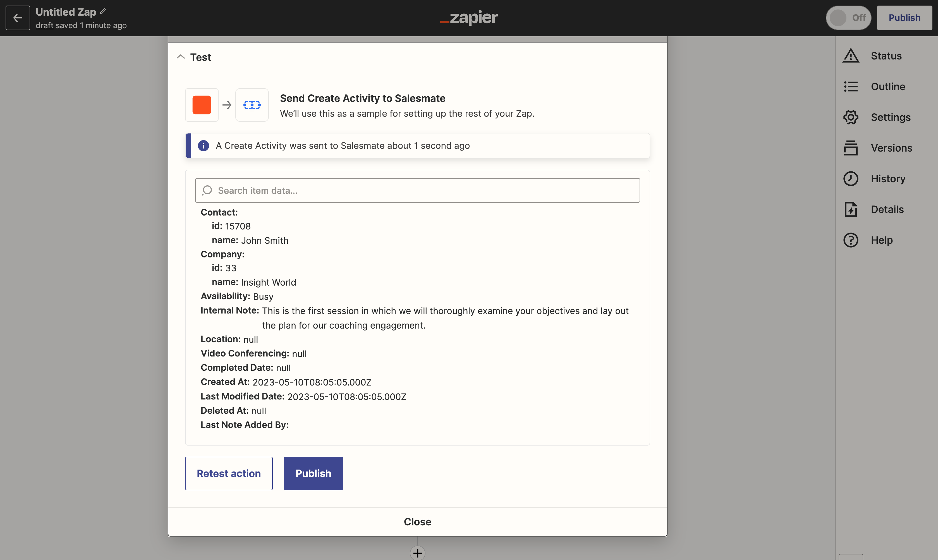Click the Zapier logo
Image resolution: width=938 pixels, height=560 pixels.
pos(469,17)
